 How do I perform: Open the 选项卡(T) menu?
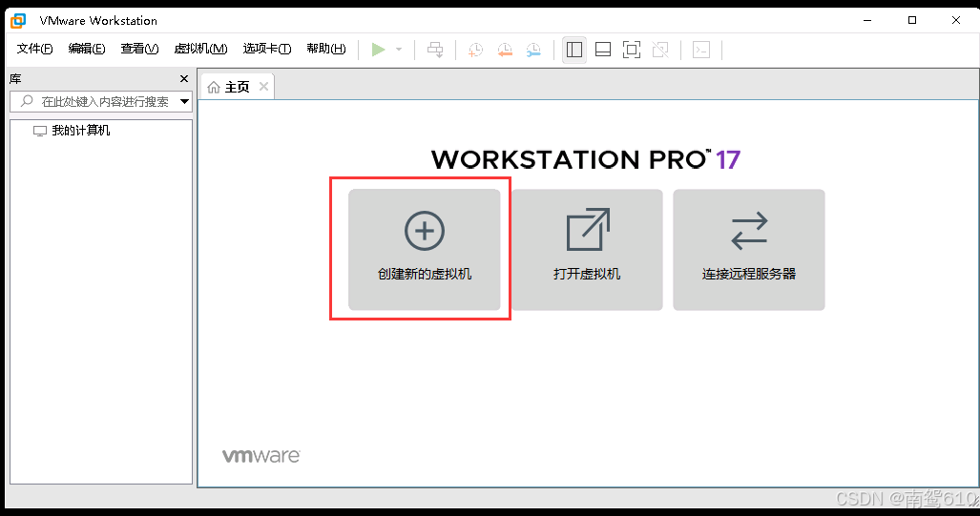267,49
